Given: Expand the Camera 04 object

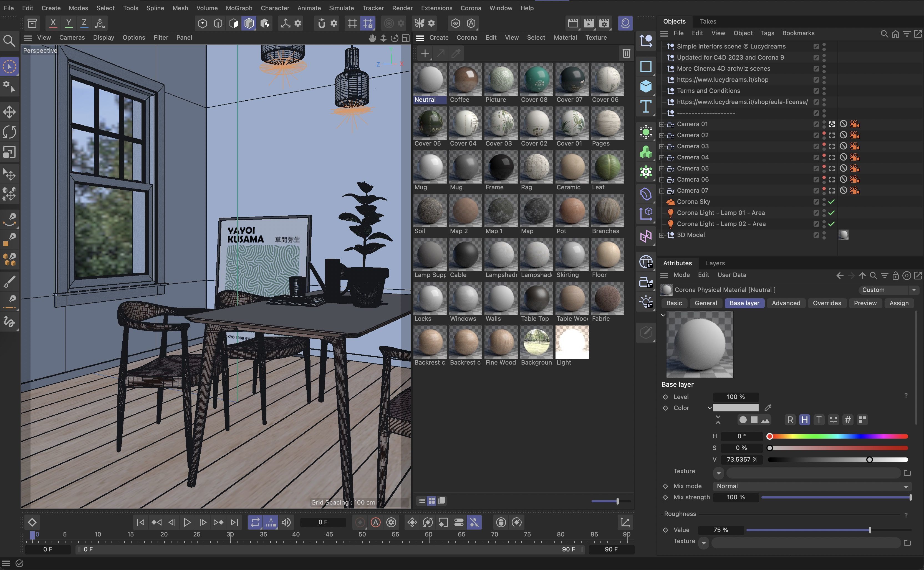Looking at the screenshot, I should point(662,157).
